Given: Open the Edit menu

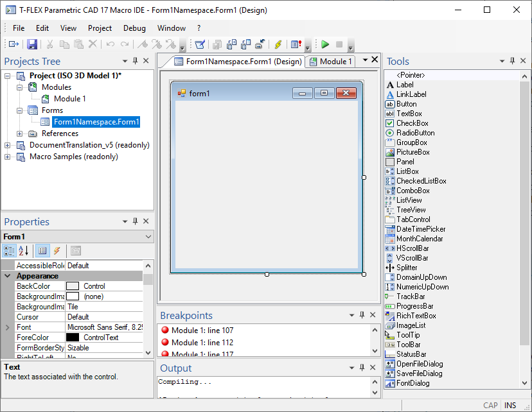Looking at the screenshot, I should 42,28.
